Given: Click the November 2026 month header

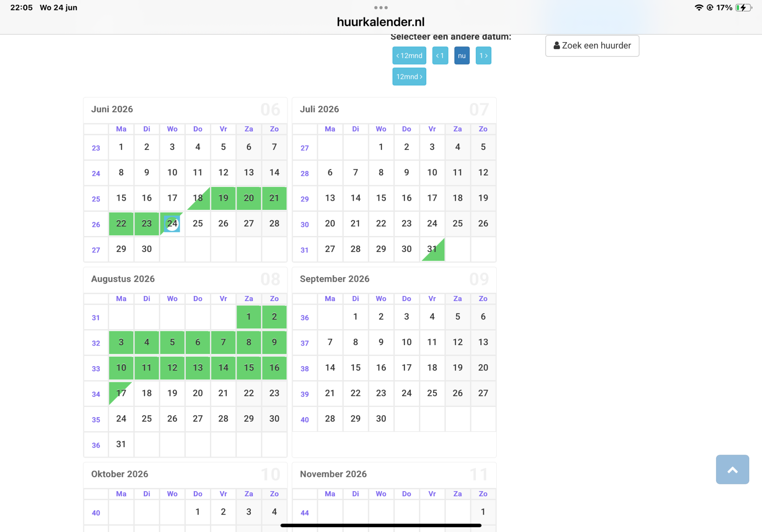Looking at the screenshot, I should pyautogui.click(x=333, y=474).
